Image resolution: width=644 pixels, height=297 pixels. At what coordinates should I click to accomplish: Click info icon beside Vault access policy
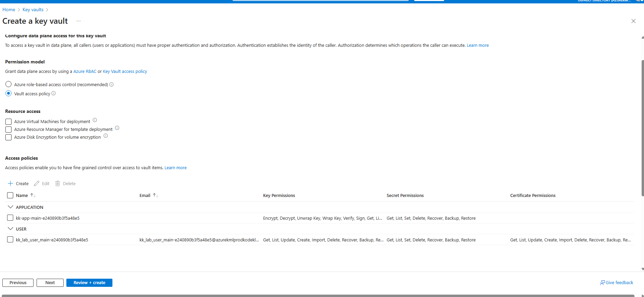point(53,93)
